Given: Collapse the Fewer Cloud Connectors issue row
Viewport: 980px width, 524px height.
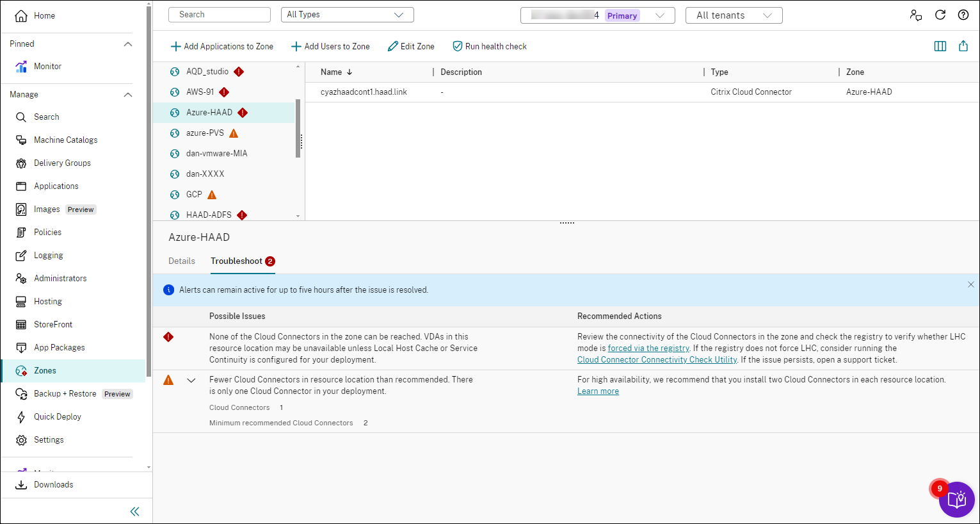Looking at the screenshot, I should (x=191, y=380).
